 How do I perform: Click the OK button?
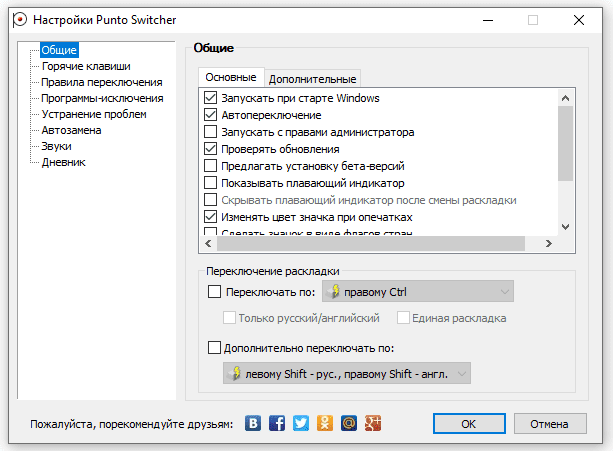click(x=468, y=423)
